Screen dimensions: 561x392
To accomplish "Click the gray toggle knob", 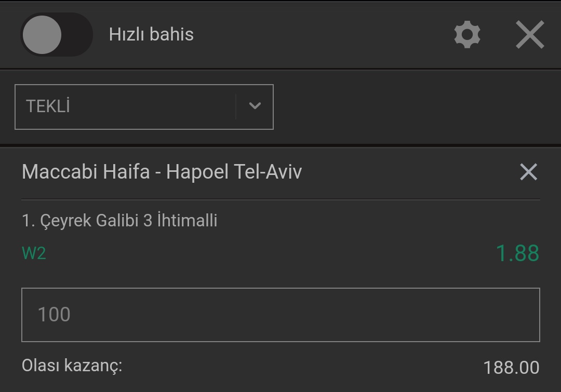I will (x=42, y=35).
